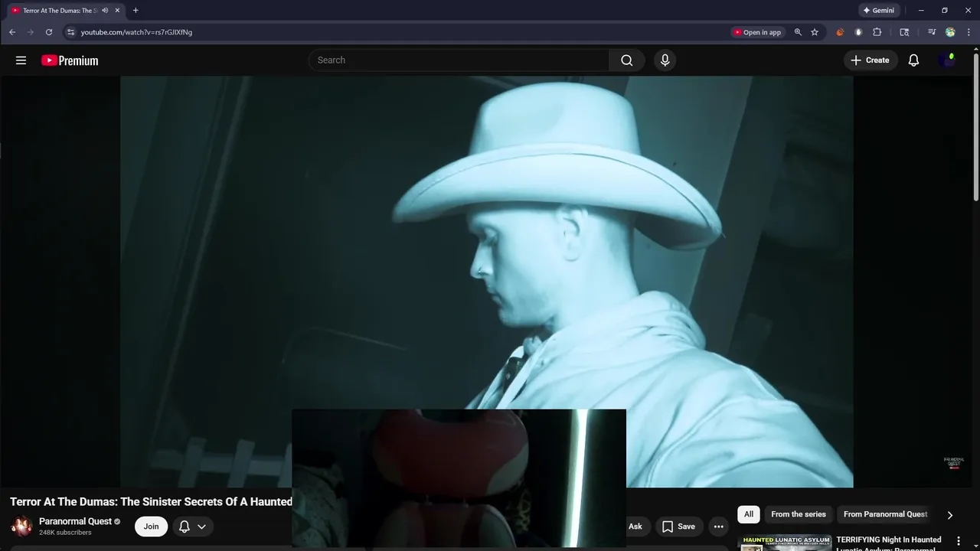Open the Extensions puzzle menu
The height and width of the screenshot is (551, 980).
(x=877, y=32)
